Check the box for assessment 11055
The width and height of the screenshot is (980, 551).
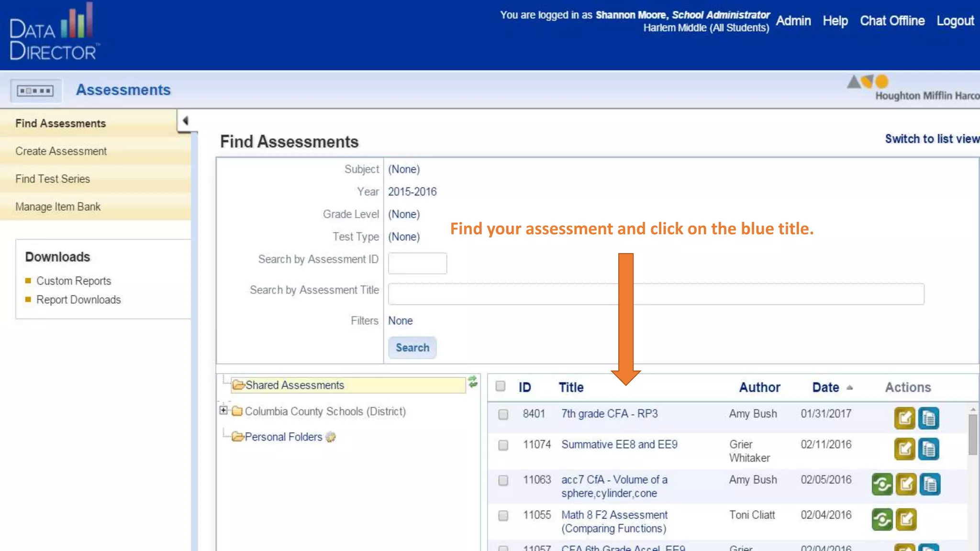pyautogui.click(x=503, y=516)
